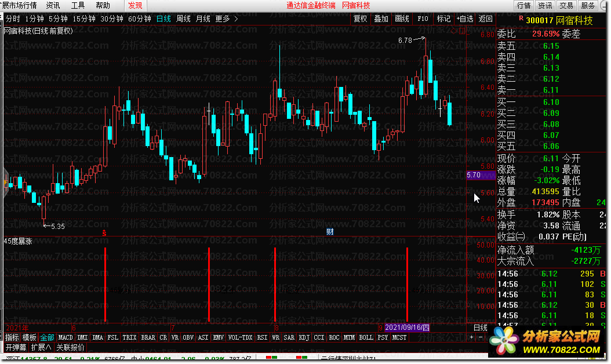Viewport: 611px width, 364px height.
Task: Select the BRAR indicator
Action: tap(148, 337)
